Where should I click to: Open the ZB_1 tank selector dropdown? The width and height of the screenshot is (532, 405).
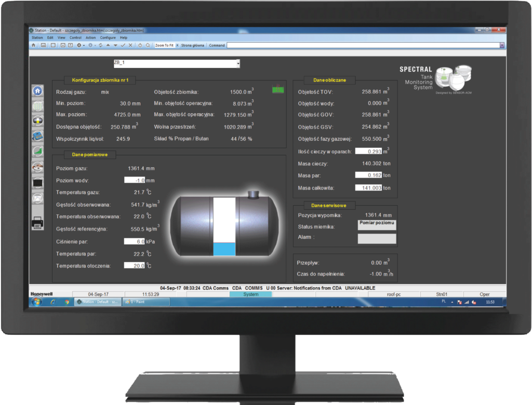pos(238,64)
